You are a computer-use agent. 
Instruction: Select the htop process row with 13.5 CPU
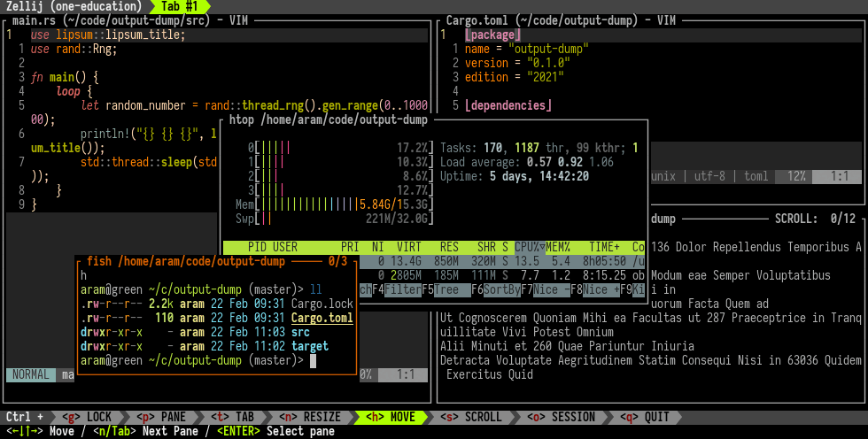502,261
